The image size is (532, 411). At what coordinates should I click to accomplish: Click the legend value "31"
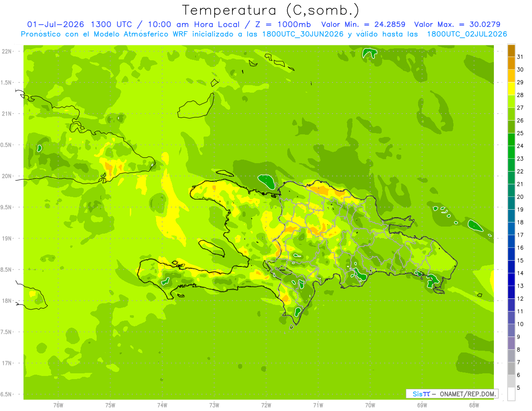coord(520,57)
